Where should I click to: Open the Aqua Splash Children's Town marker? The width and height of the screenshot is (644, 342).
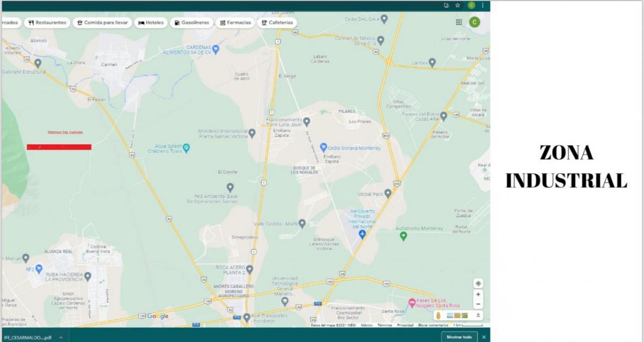coord(186,148)
